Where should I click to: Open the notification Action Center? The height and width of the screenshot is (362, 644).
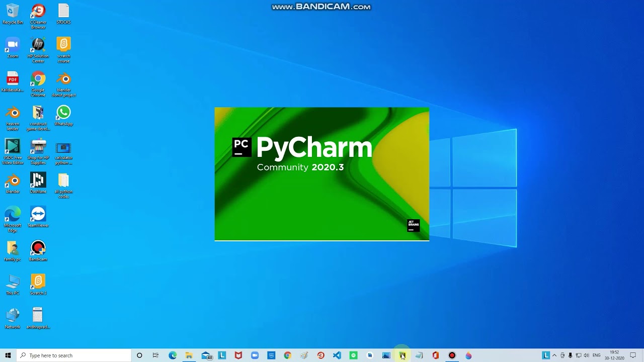(633, 355)
